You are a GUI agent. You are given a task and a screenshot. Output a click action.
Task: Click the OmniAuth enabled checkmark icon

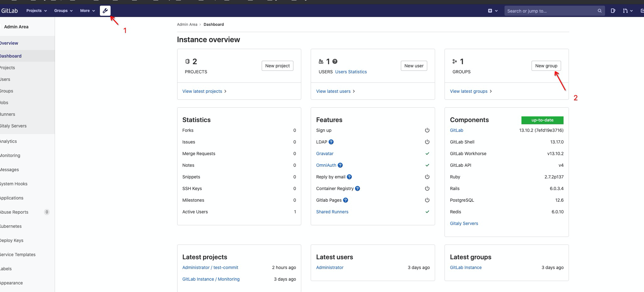[427, 165]
